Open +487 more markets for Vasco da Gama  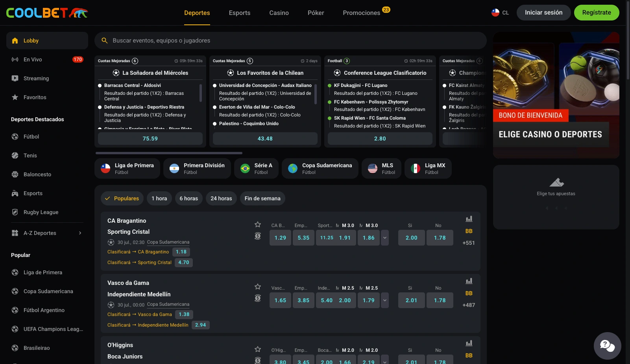tap(469, 305)
